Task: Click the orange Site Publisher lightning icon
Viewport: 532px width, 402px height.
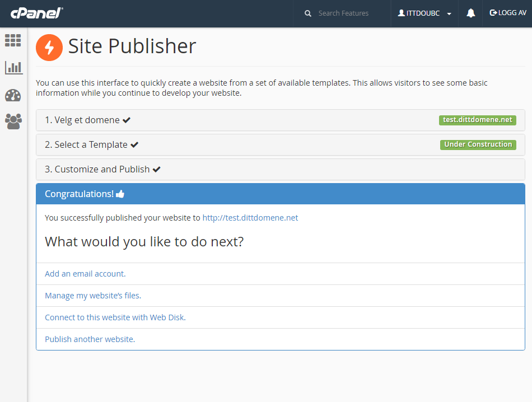Action: pyautogui.click(x=49, y=48)
